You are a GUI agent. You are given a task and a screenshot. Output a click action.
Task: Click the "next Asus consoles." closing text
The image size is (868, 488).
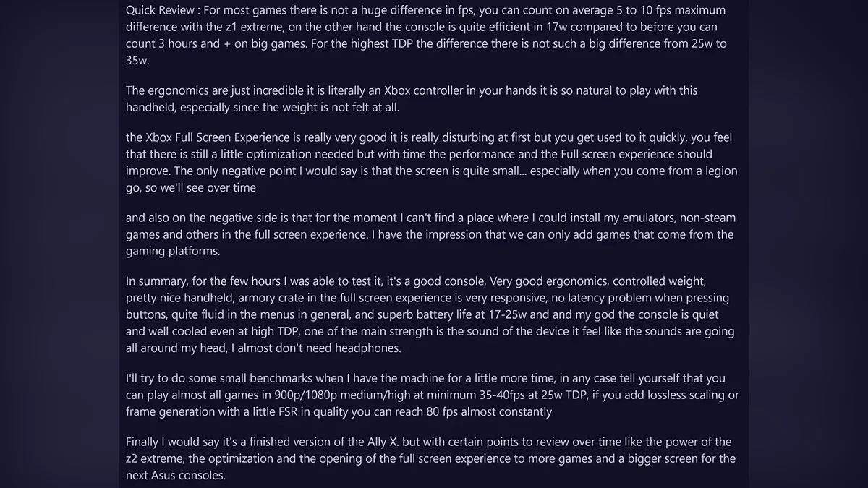click(x=176, y=476)
